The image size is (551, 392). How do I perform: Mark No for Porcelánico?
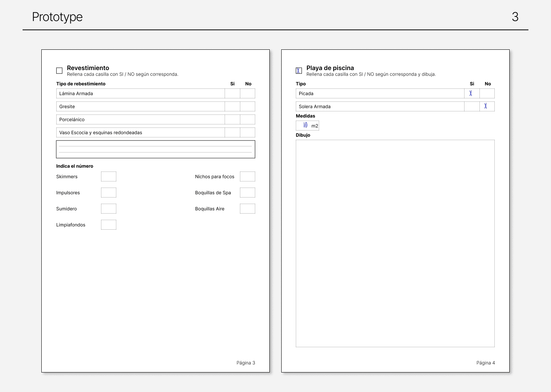click(x=248, y=119)
